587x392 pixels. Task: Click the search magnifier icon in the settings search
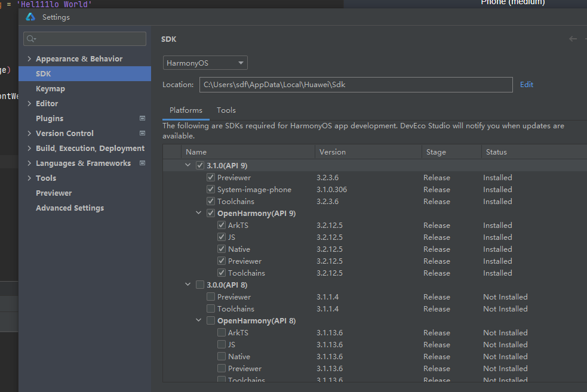point(32,39)
